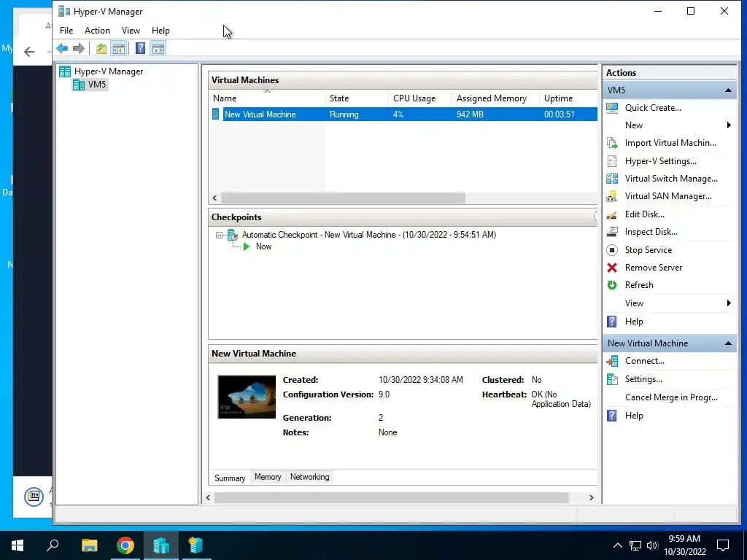Click the Automatic Checkpoint icon

coord(233,234)
